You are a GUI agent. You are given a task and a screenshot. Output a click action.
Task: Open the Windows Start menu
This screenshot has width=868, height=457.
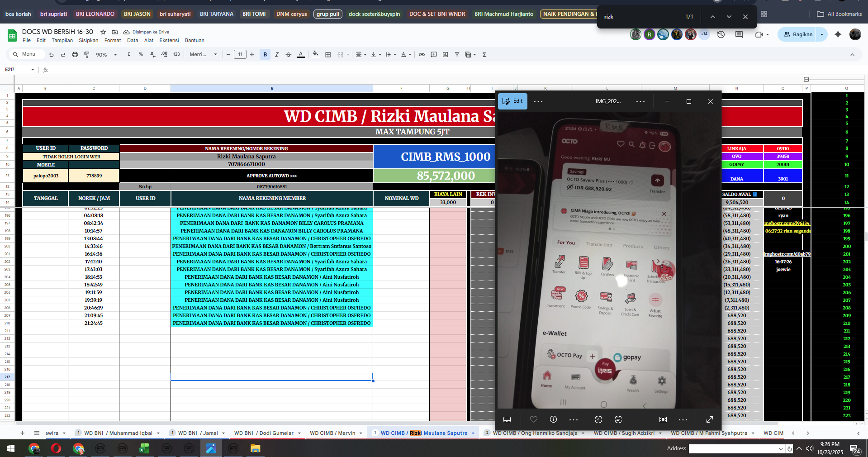click(x=11, y=448)
